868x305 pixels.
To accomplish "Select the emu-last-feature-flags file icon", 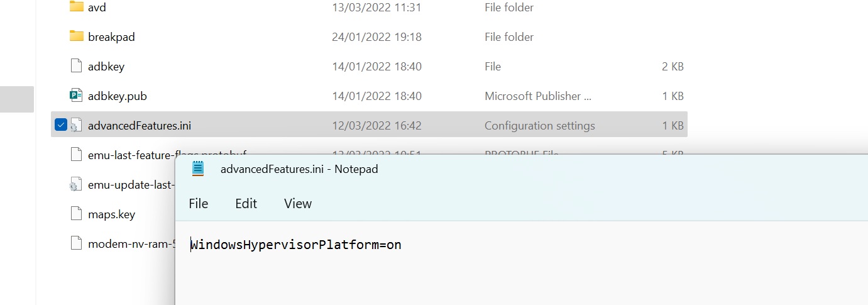I will pyautogui.click(x=76, y=155).
